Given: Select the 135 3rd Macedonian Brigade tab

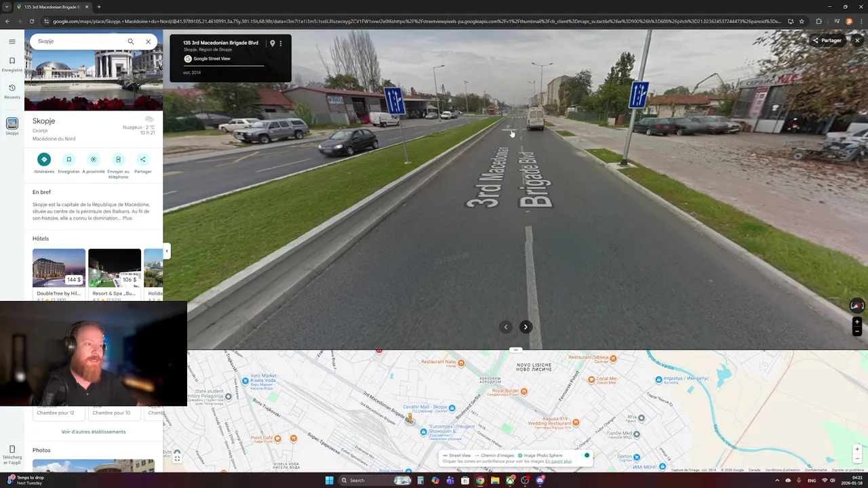Looking at the screenshot, I should point(52,7).
